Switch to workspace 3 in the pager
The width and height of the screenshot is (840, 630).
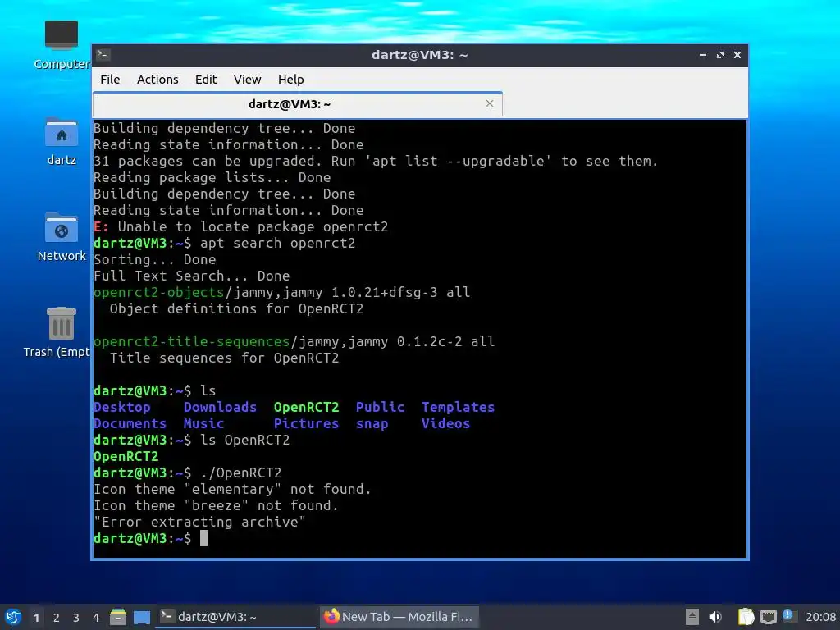coord(76,618)
